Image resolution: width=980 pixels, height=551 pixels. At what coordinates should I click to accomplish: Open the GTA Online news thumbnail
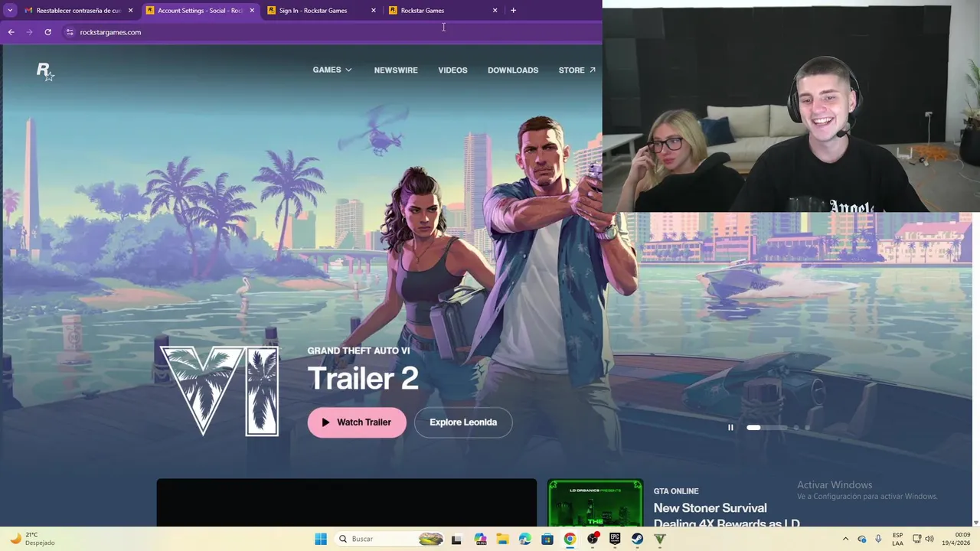[595, 503]
